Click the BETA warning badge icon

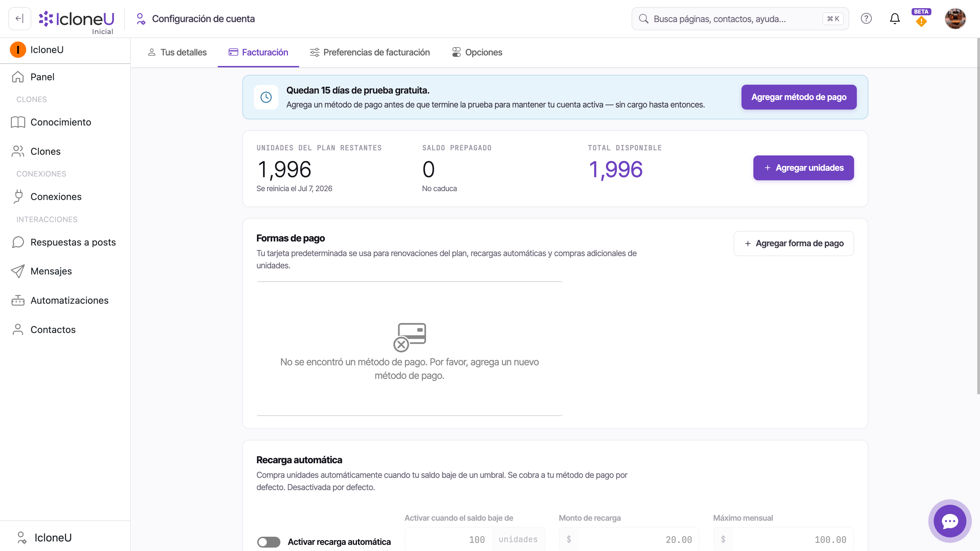921,19
